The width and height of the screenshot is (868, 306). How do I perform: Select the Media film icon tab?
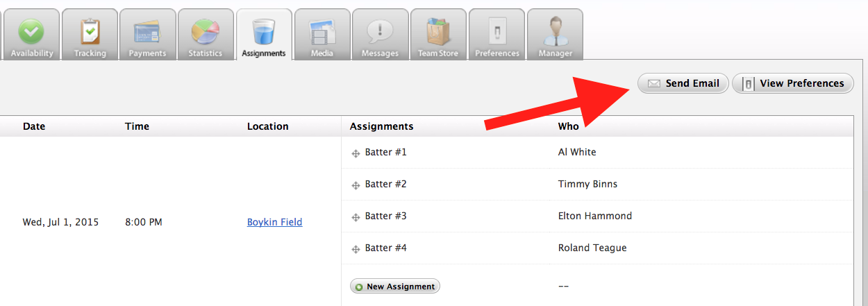tap(322, 35)
